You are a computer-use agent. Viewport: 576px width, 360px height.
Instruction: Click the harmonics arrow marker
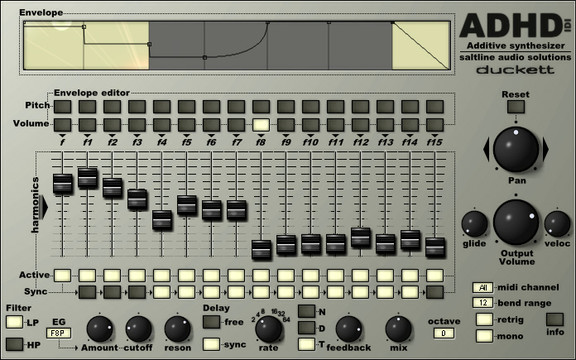click(45, 208)
